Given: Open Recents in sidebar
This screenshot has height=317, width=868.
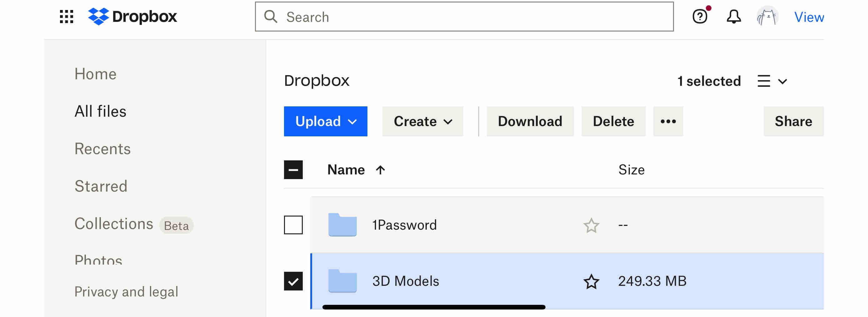Looking at the screenshot, I should 102,149.
